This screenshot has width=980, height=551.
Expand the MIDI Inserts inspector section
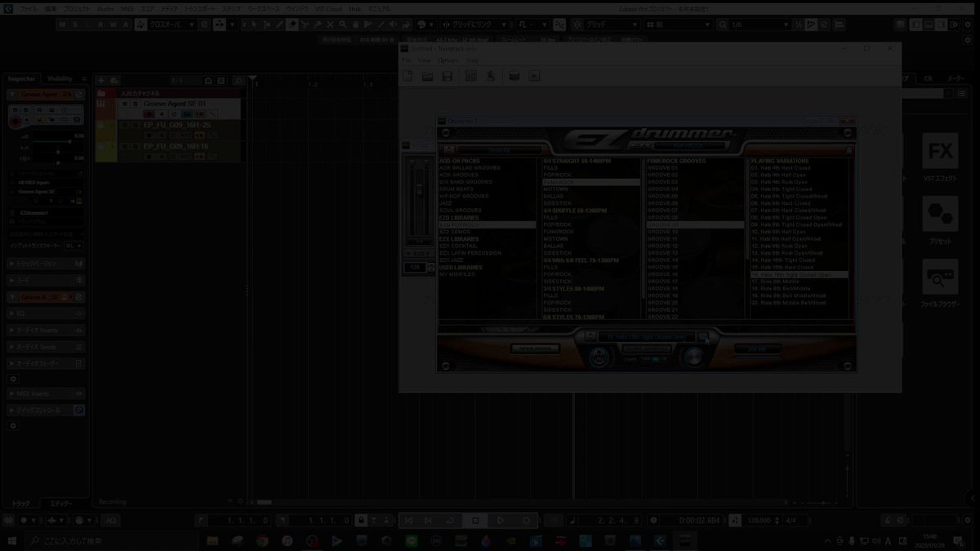click(x=46, y=393)
